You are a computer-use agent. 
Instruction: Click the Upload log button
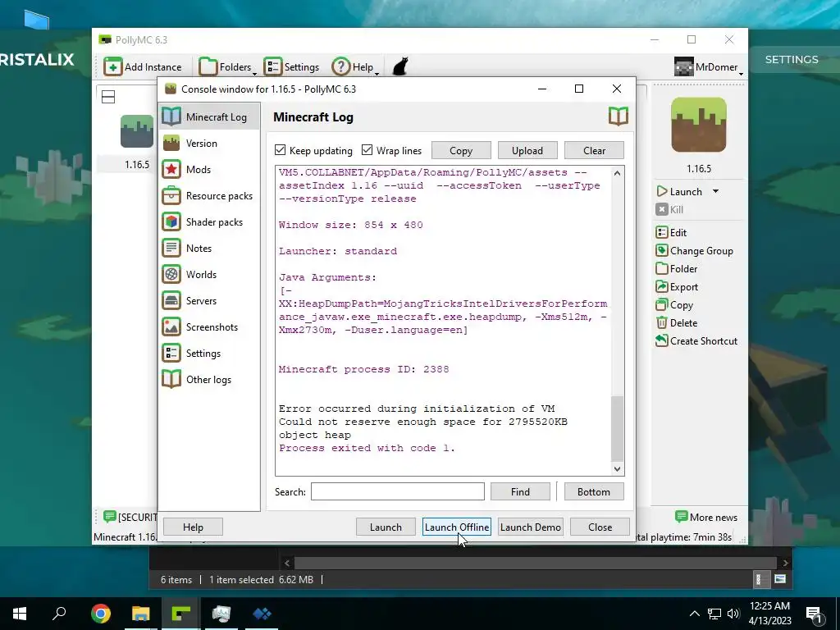coord(527,151)
